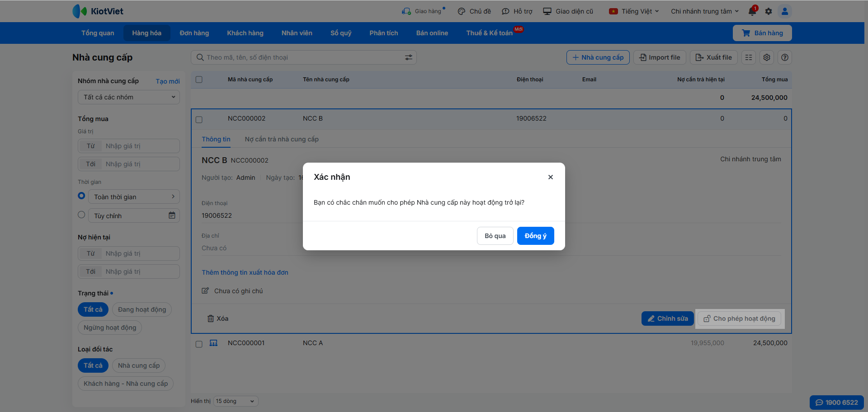Switch to Nợ cần trả nhà cung cấp tab

(x=282, y=139)
